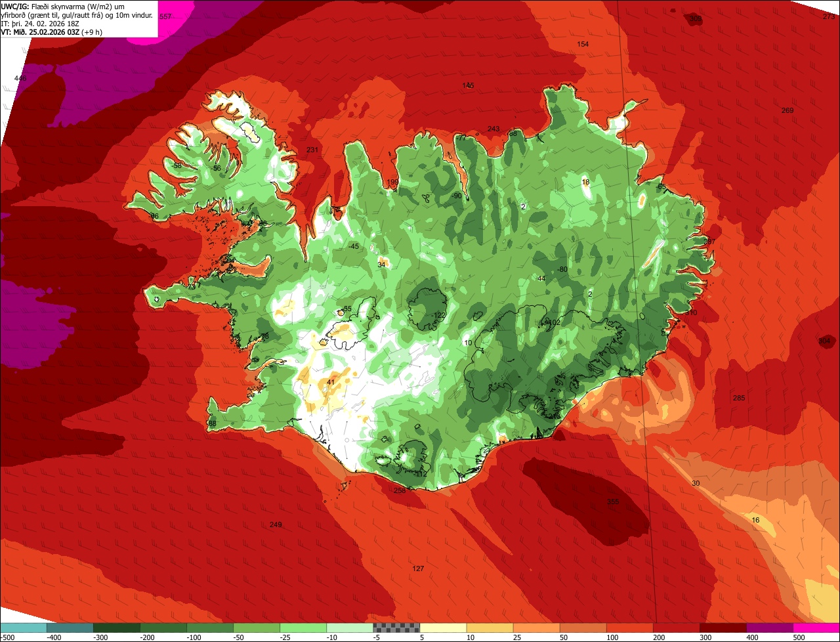This screenshot has width=840, height=642.
Task: Pick the checkered legend swatch between -5 and 5
Action: (396, 628)
